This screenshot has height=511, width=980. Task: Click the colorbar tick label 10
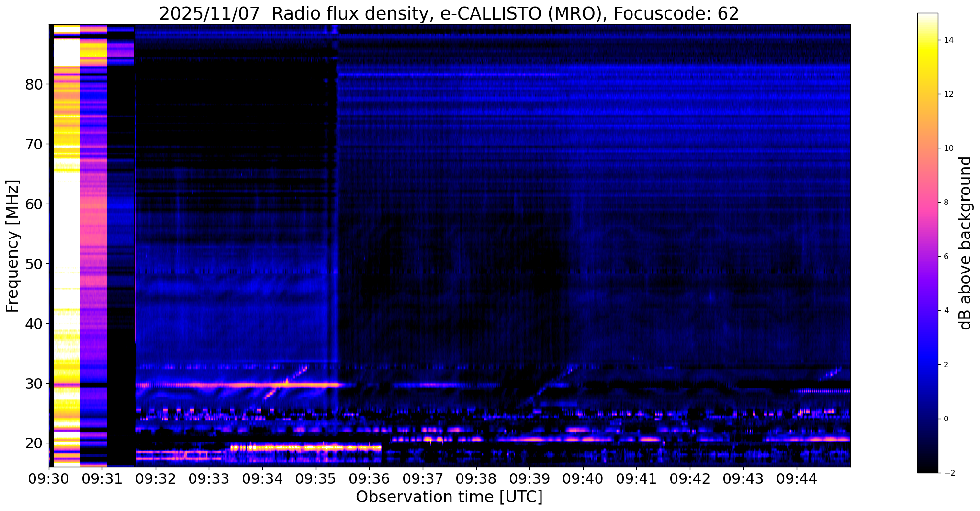[948, 148]
